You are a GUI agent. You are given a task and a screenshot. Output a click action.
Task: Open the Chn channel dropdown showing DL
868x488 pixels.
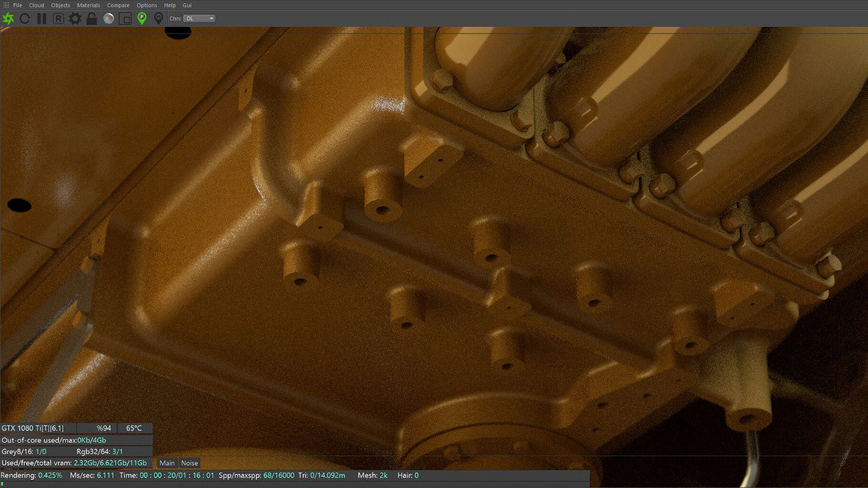(x=198, y=18)
